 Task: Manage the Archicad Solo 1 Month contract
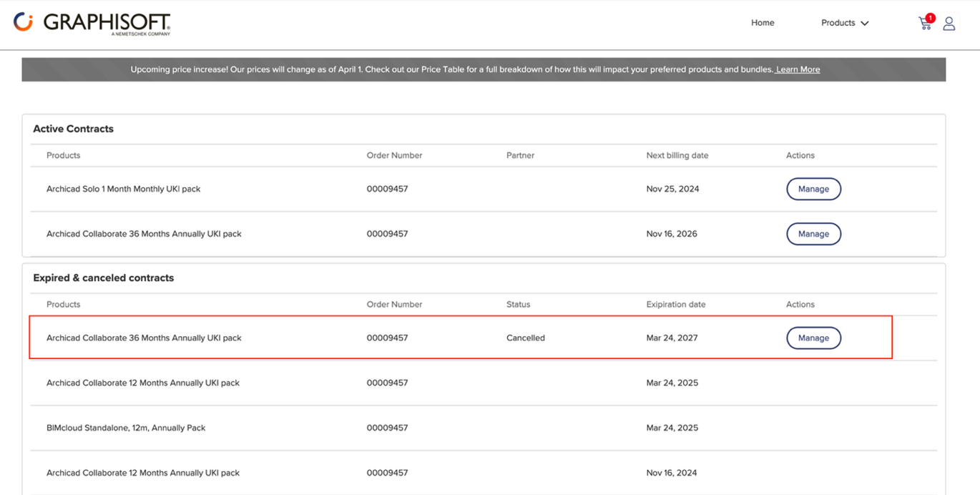pos(813,189)
